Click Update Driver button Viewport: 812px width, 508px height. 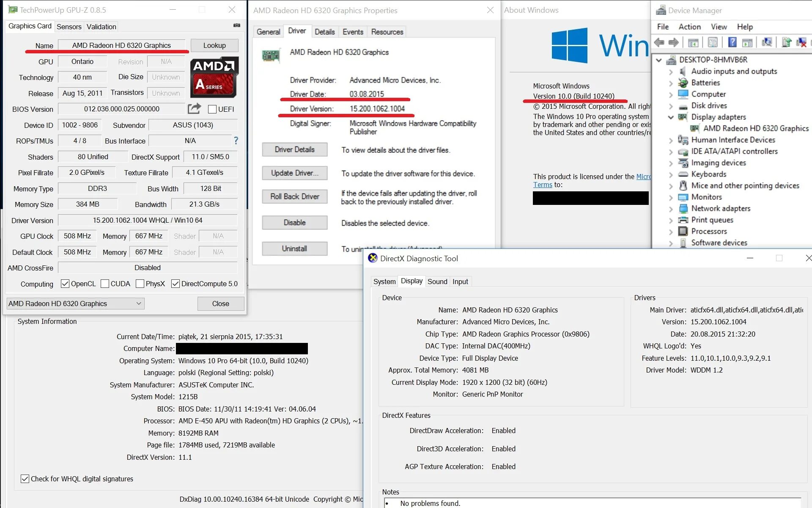coord(294,173)
